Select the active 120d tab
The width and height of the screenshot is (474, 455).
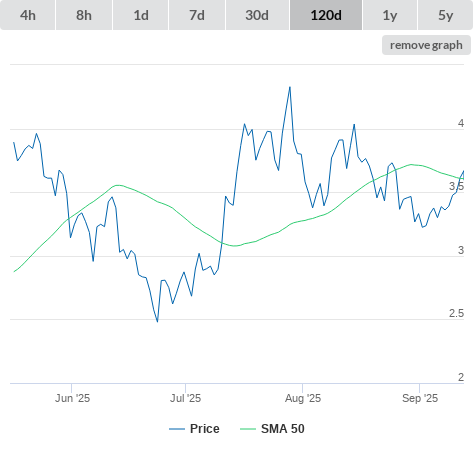326,15
